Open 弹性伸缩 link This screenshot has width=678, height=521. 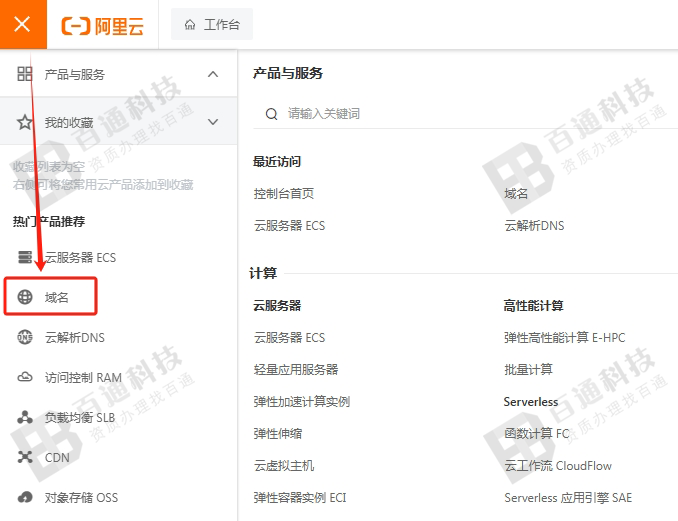click(278, 434)
